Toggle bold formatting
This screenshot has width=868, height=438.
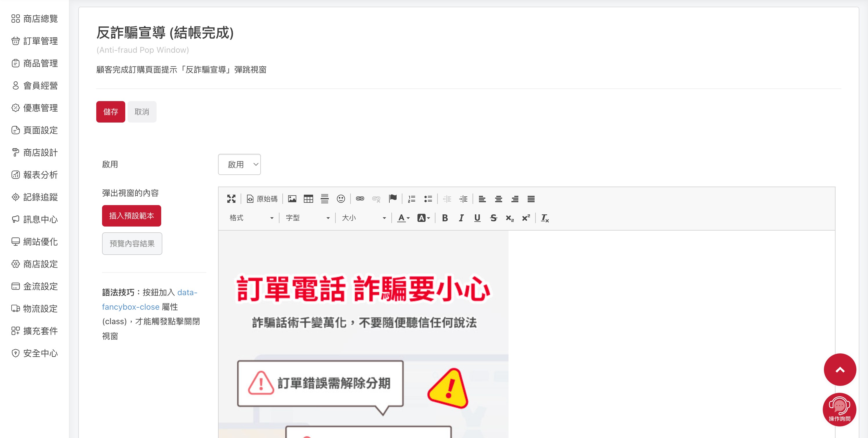pyautogui.click(x=445, y=218)
